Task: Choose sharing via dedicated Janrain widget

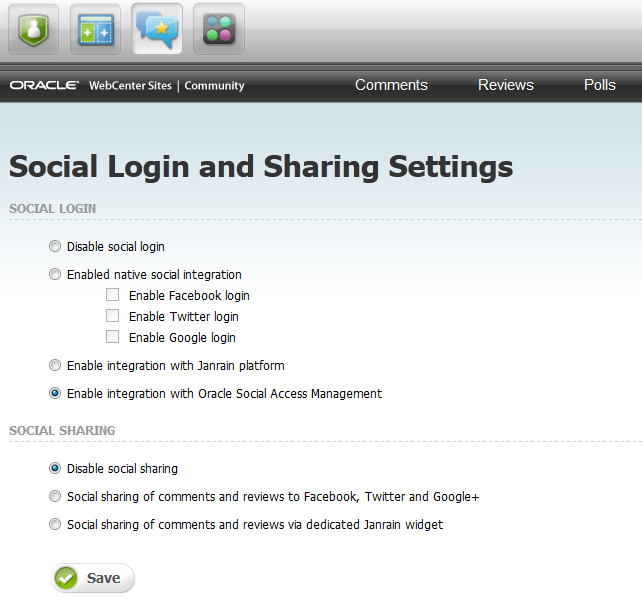Action: [x=55, y=524]
